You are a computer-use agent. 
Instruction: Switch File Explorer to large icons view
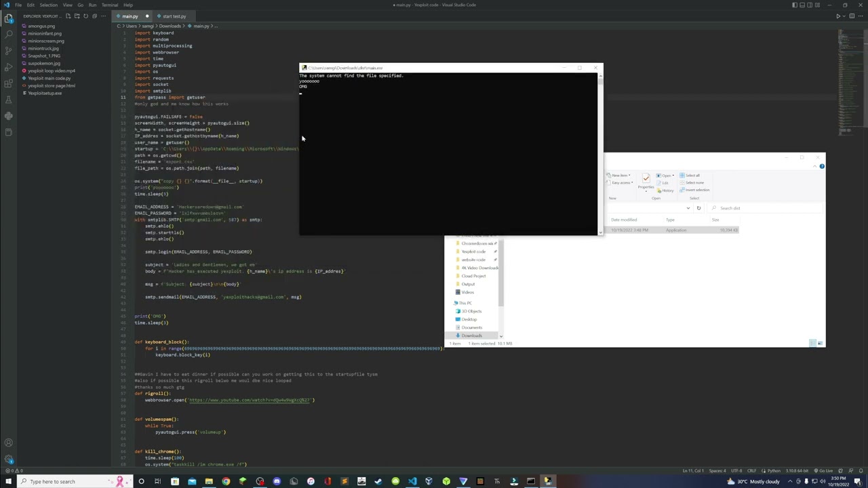(819, 344)
